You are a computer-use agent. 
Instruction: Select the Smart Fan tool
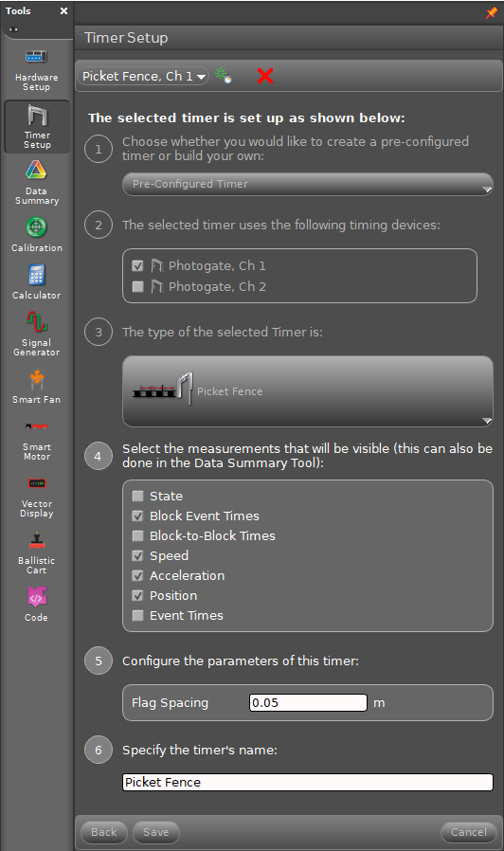[36, 387]
